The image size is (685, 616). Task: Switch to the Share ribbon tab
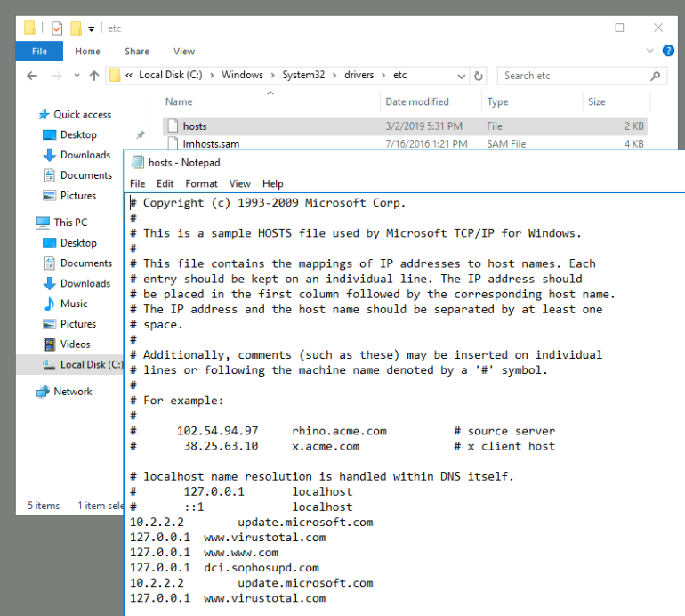tap(137, 51)
